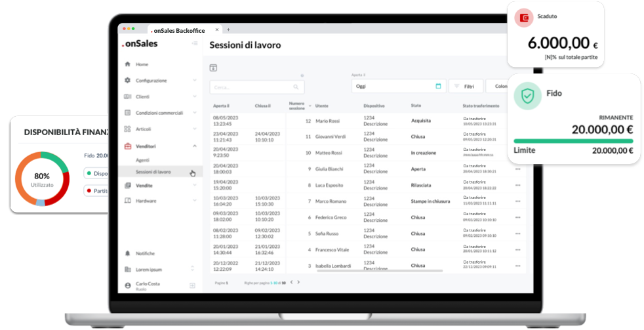The height and width of the screenshot is (330, 644).
Task: Open row actions for Francesco Vitale
Action: click(x=517, y=249)
